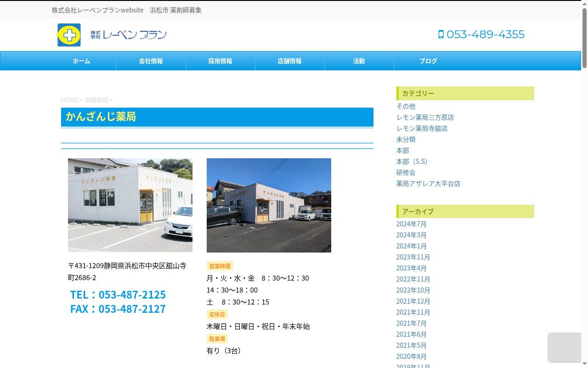Viewport: 588px width, 368px height.
Task: Open the 2022年10月 archive
Action: [413, 290]
